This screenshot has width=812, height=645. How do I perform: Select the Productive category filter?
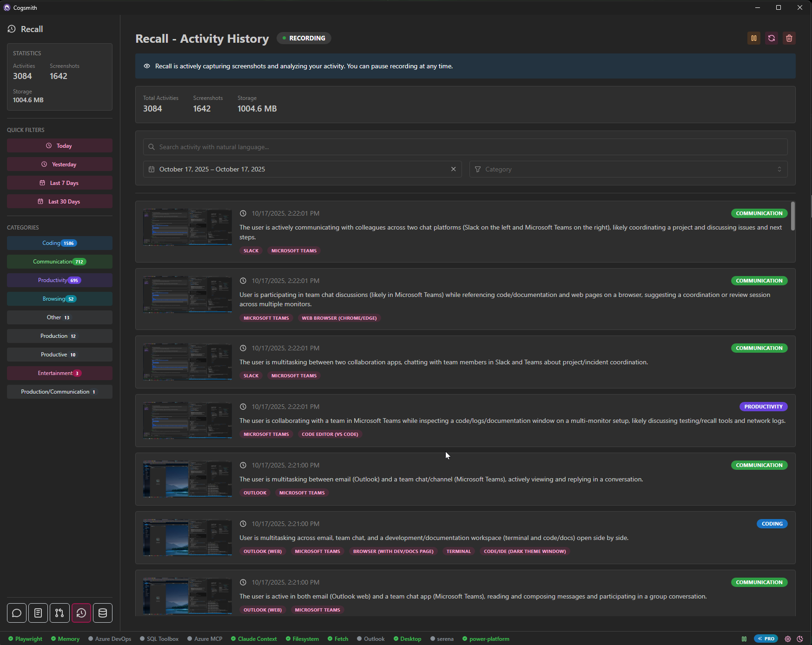[59, 355]
